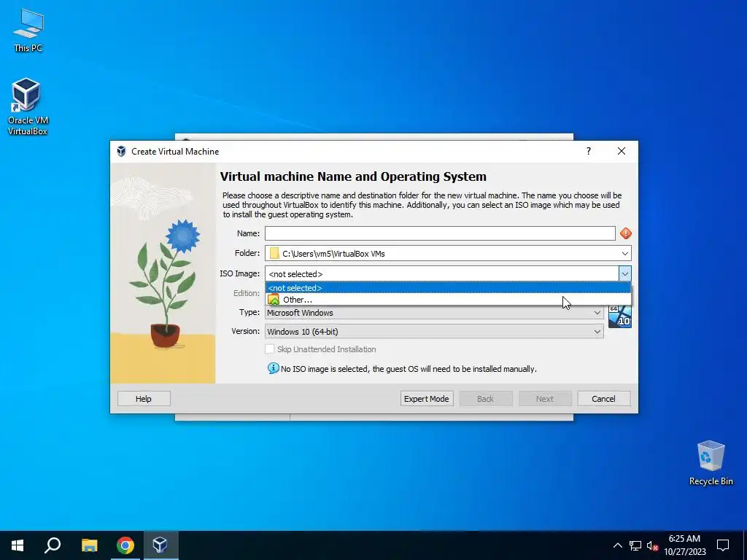Click the name error warning icon

(625, 233)
